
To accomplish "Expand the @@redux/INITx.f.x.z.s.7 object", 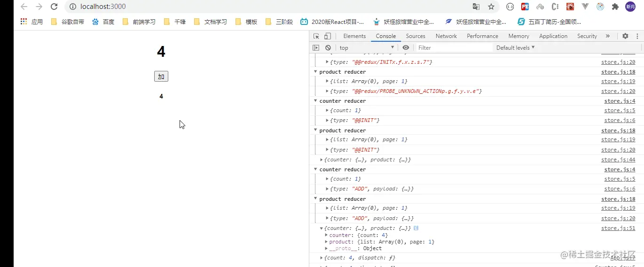I will click(328, 62).
